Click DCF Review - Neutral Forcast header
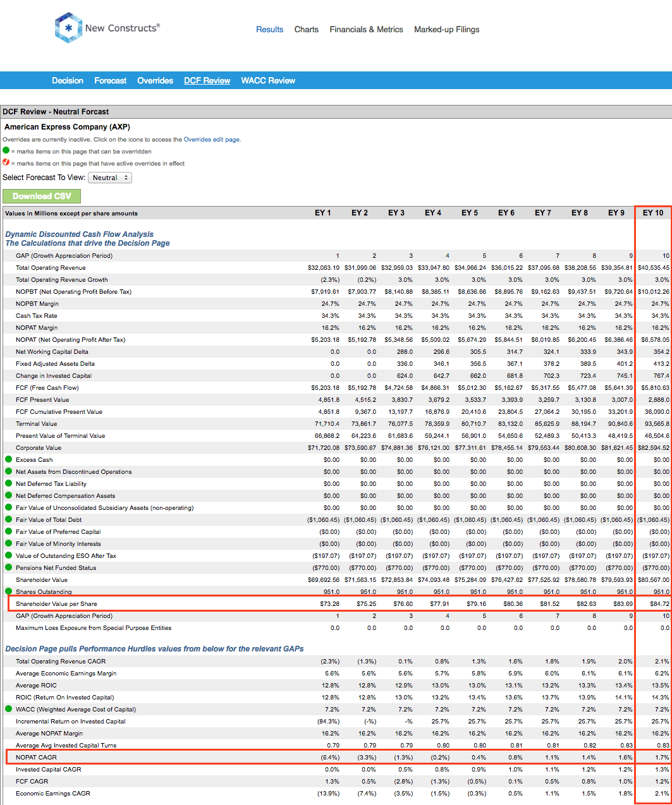 click(x=56, y=111)
